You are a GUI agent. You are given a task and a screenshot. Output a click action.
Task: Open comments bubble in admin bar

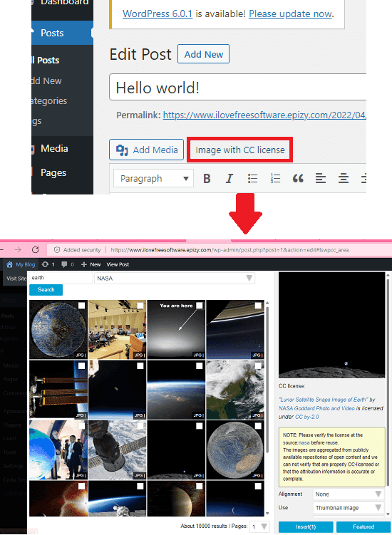pos(68,264)
